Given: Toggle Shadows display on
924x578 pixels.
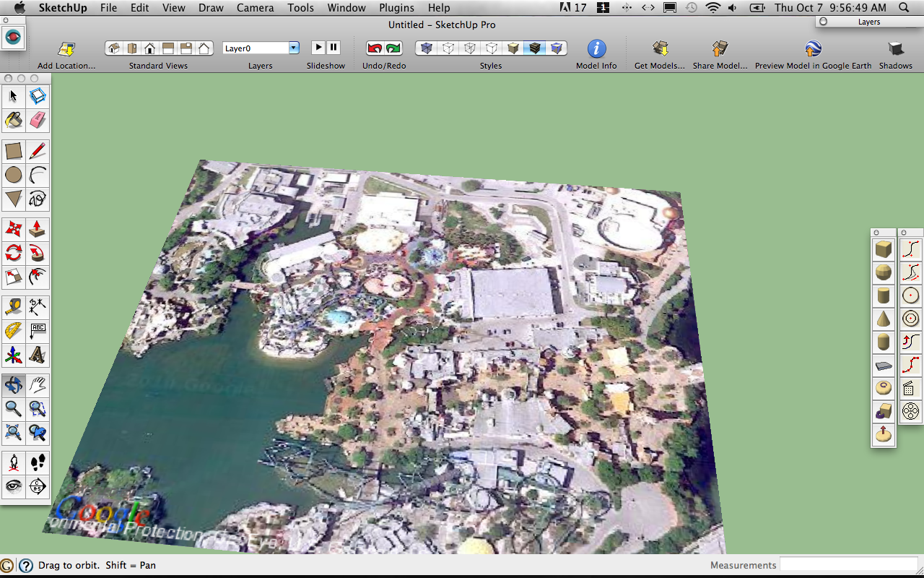Looking at the screenshot, I should pos(895,49).
